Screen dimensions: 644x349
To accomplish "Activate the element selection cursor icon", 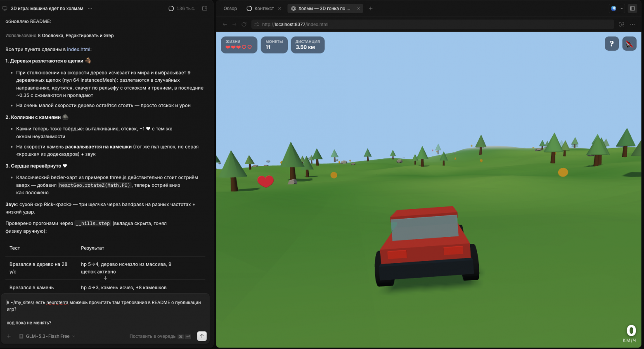I will [x=622, y=24].
